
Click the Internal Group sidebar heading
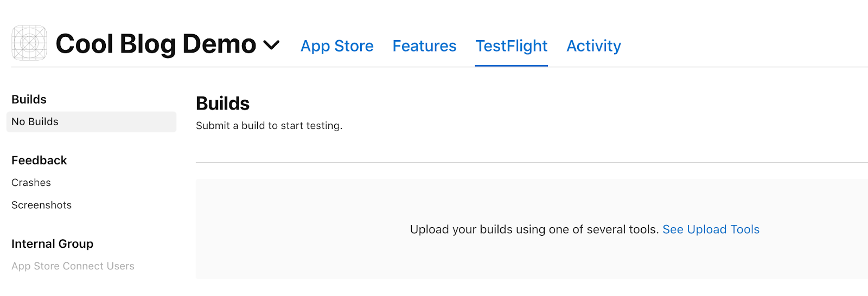coord(53,244)
